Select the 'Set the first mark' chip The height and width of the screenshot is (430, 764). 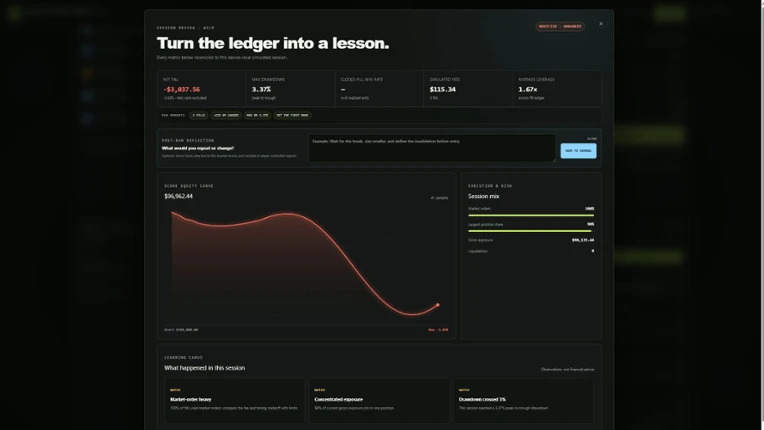point(292,115)
